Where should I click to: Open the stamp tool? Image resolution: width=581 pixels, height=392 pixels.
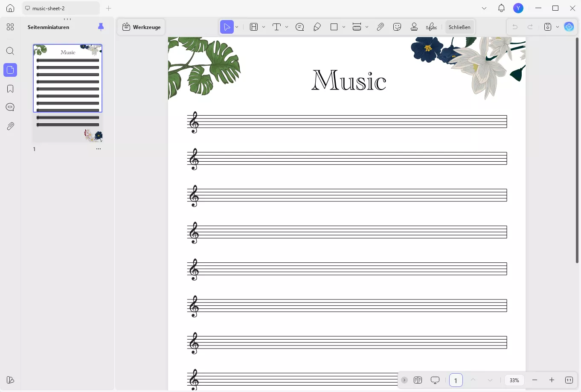(x=414, y=27)
